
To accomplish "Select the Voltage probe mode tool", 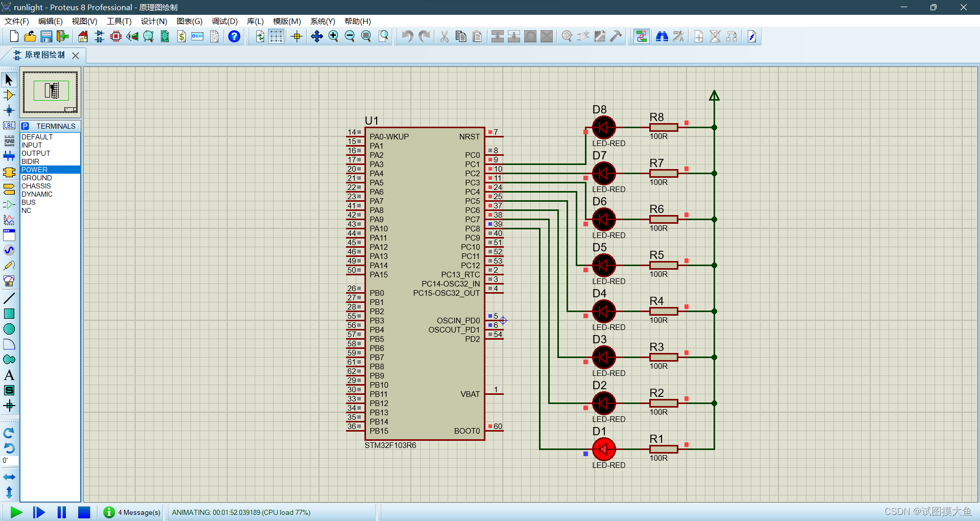I will pyautogui.click(x=8, y=265).
